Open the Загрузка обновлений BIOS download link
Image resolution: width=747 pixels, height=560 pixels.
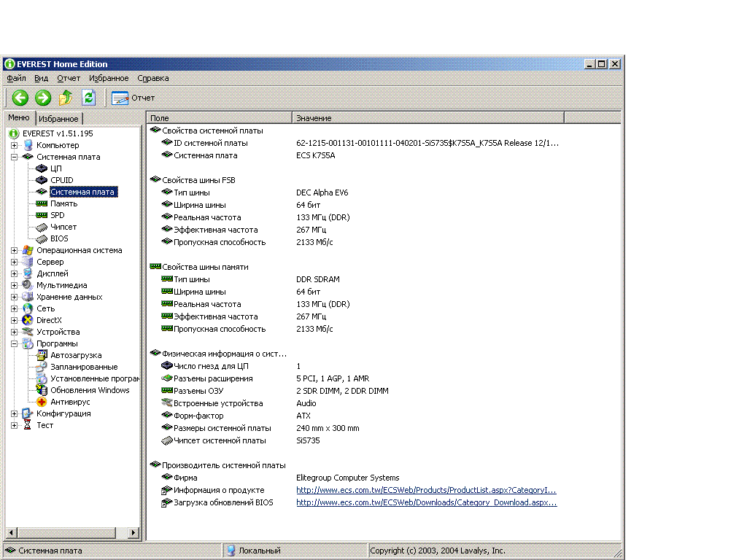pyautogui.click(x=426, y=502)
